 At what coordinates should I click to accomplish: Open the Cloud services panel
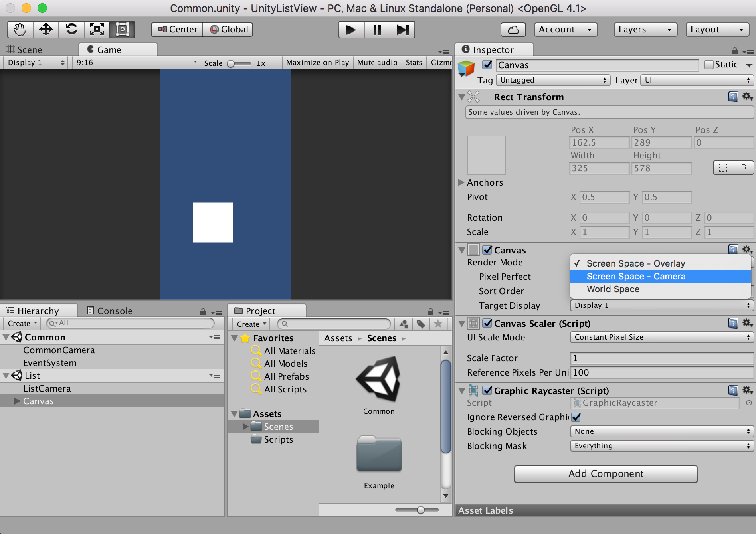[513, 30]
